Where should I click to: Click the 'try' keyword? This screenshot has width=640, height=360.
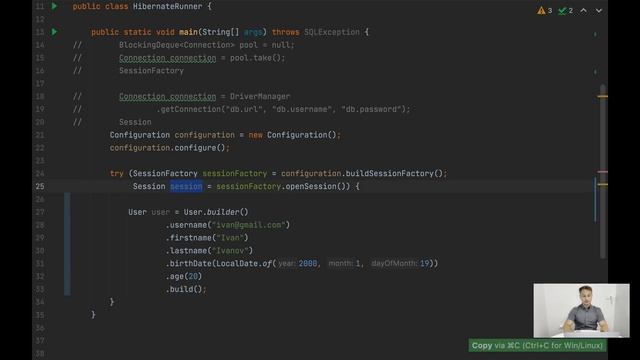click(x=117, y=173)
